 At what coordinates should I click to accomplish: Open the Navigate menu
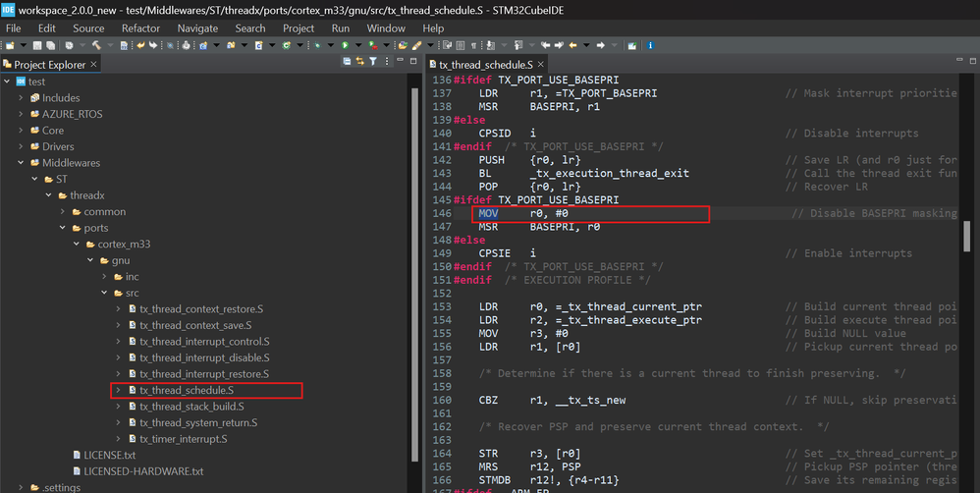[x=197, y=28]
